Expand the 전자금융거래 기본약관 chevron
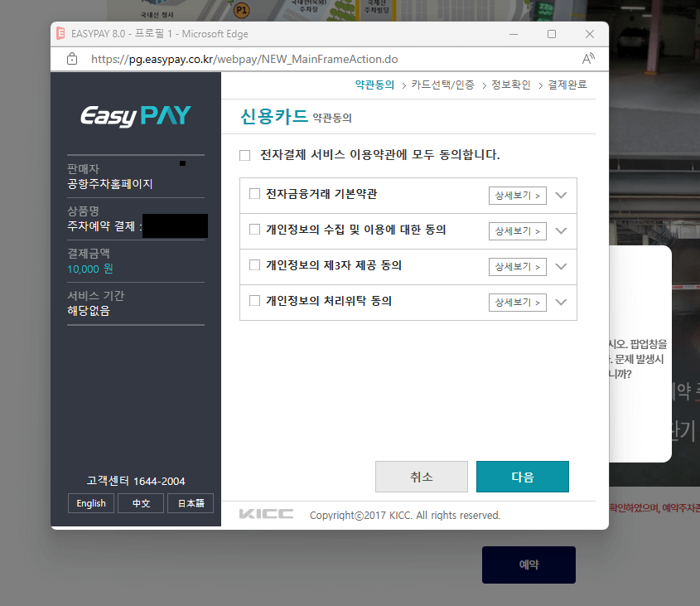The image size is (700, 606). [x=561, y=196]
